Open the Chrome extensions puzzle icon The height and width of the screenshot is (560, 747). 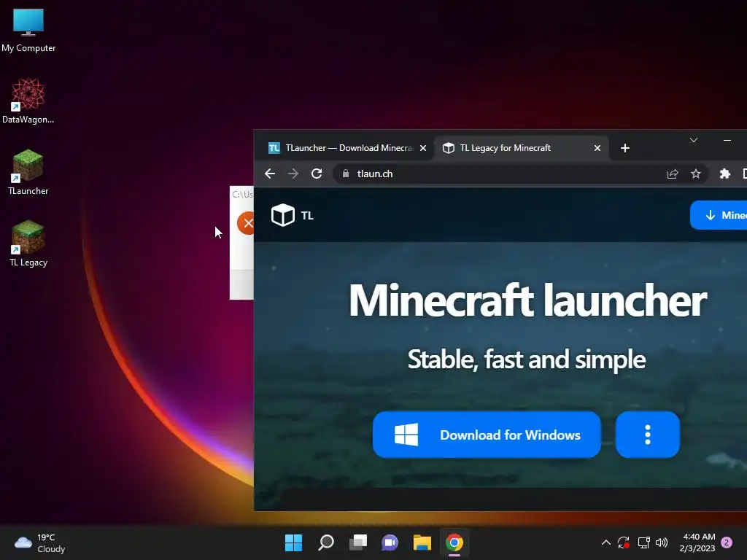(724, 174)
